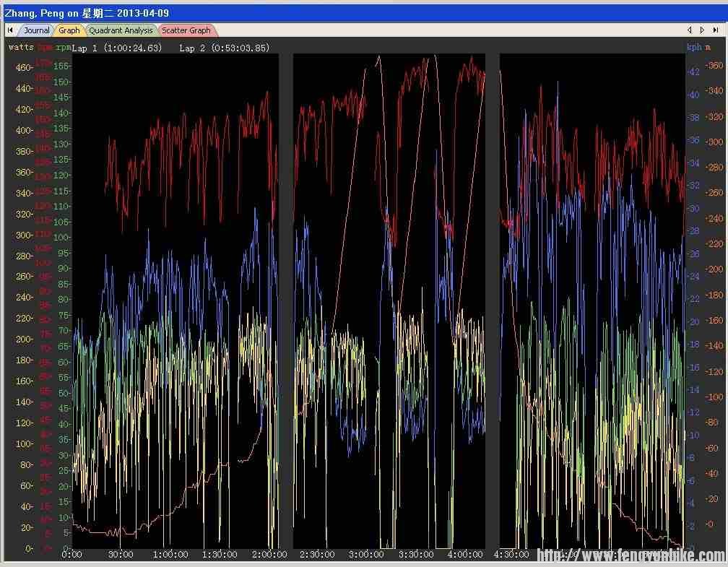This screenshot has width=728, height=567.
Task: Open the Journal tab
Action: click(x=36, y=30)
